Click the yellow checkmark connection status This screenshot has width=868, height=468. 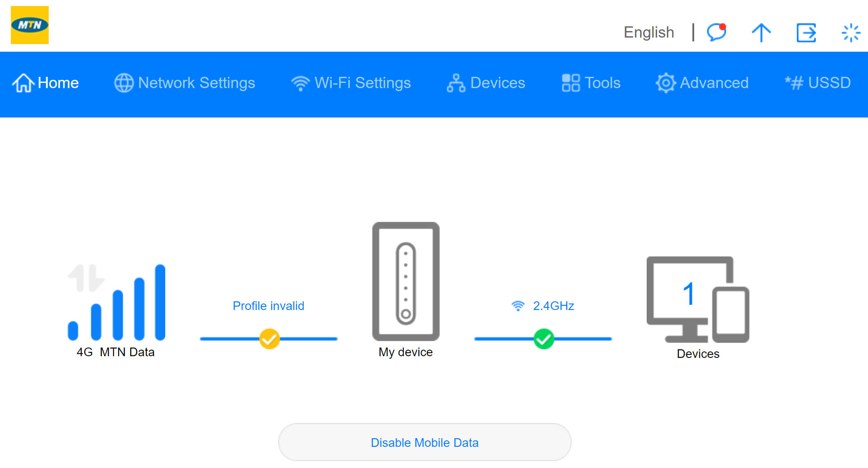point(269,339)
